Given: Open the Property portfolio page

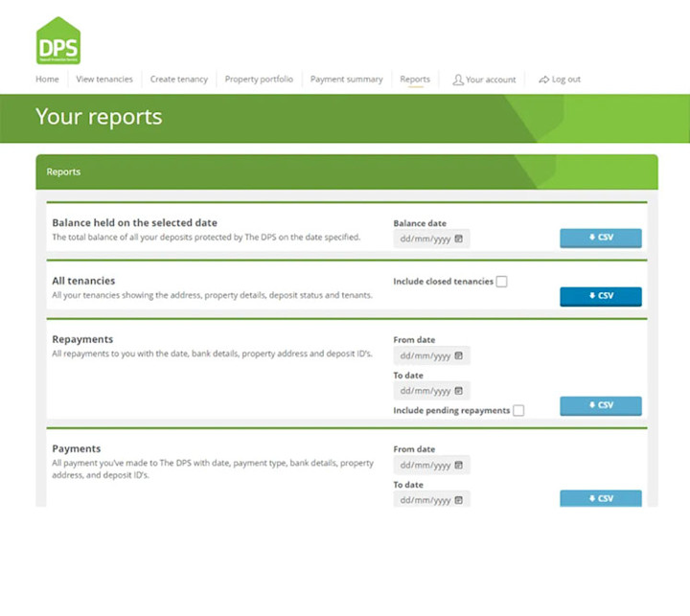Looking at the screenshot, I should [x=259, y=80].
